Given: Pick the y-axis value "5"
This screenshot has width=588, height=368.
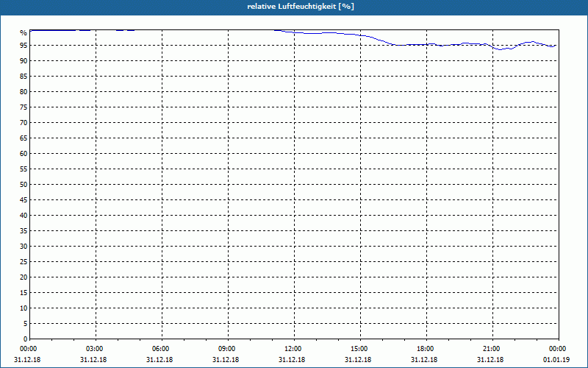Looking at the screenshot, I should click(x=26, y=324).
